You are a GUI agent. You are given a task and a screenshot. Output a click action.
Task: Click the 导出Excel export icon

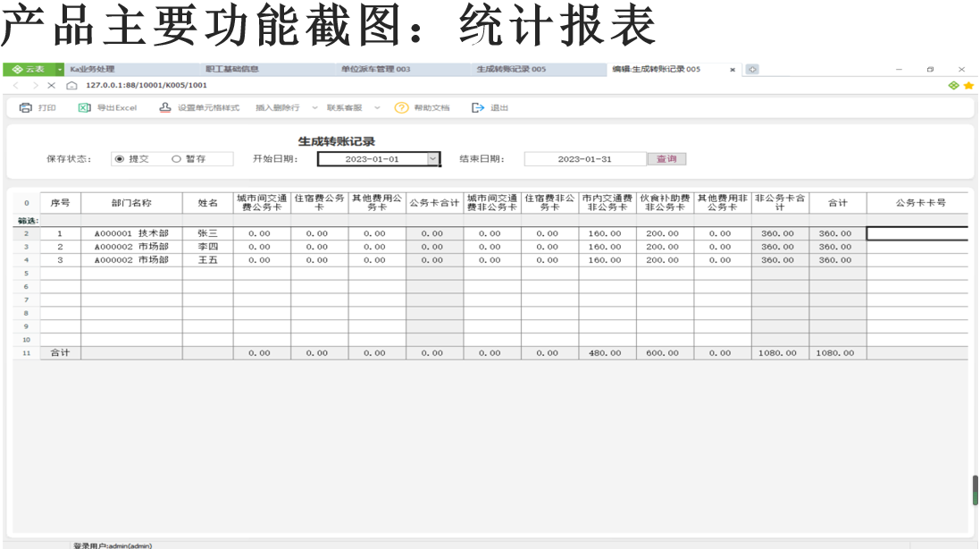pos(84,107)
